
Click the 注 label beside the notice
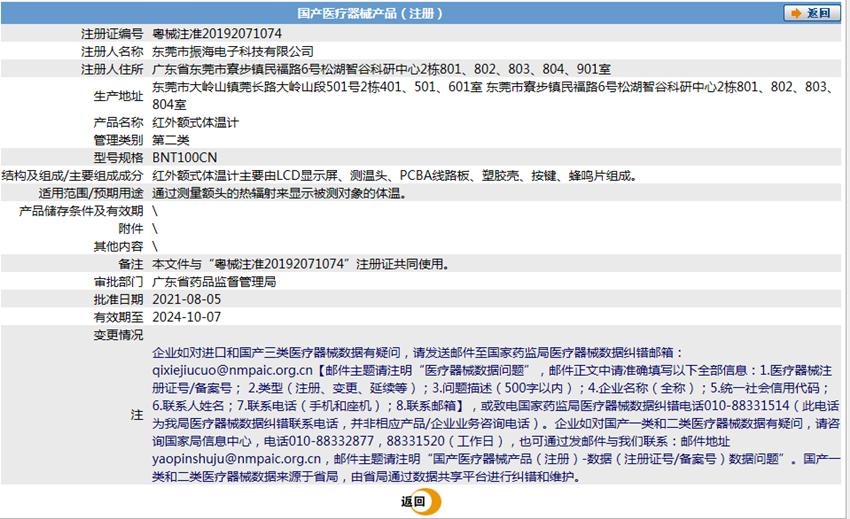137,415
